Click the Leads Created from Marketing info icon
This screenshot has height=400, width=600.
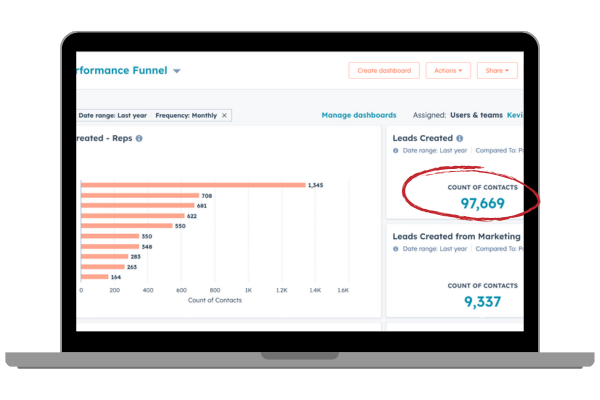tap(396, 249)
